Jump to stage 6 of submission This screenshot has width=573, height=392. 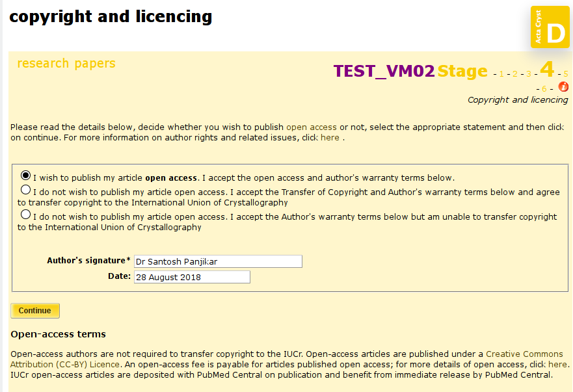(x=544, y=89)
